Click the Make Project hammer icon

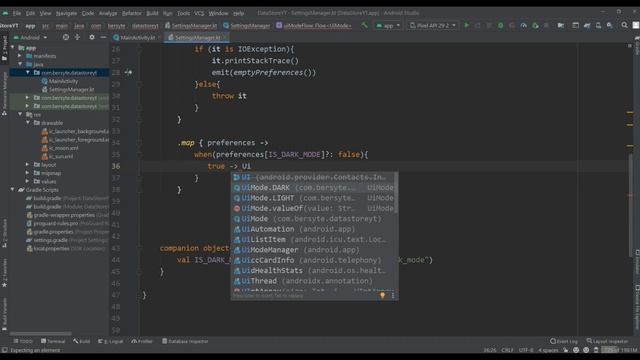(364, 25)
